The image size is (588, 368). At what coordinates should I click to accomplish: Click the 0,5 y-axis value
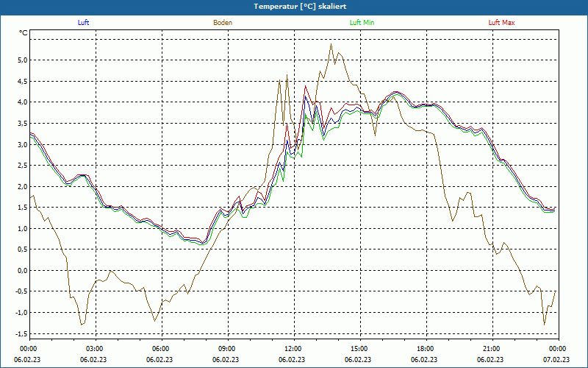(x=22, y=250)
